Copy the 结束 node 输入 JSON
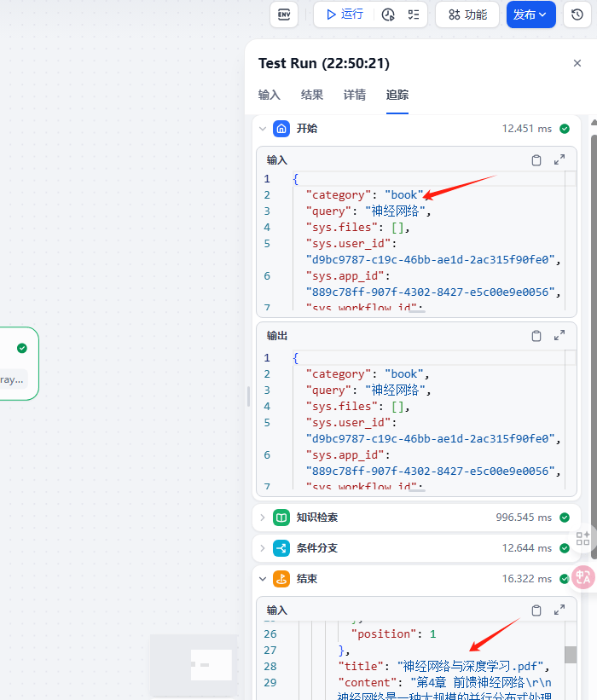Viewport: 597px width, 700px height. (536, 610)
